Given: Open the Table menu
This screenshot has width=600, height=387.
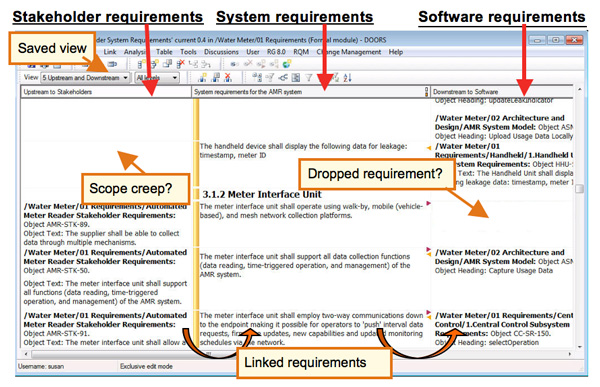Looking at the screenshot, I should pyautogui.click(x=164, y=52).
